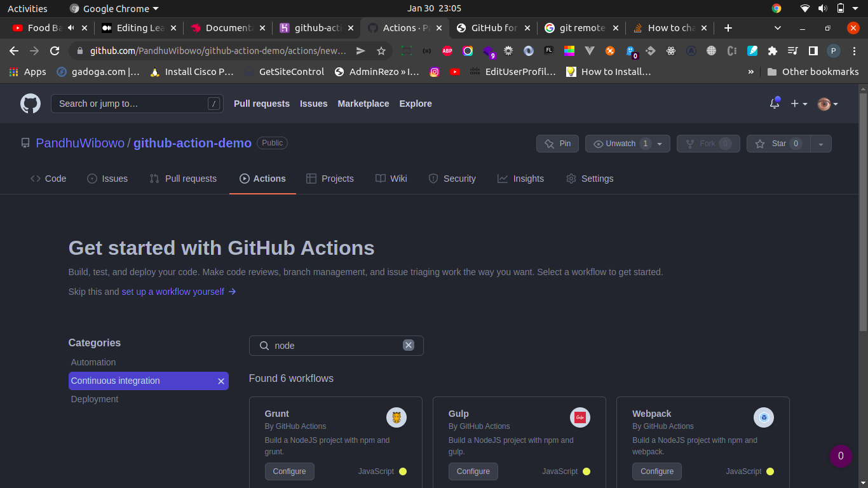868x488 pixels.
Task: Click the GitHub Octocat logo
Action: (31, 104)
